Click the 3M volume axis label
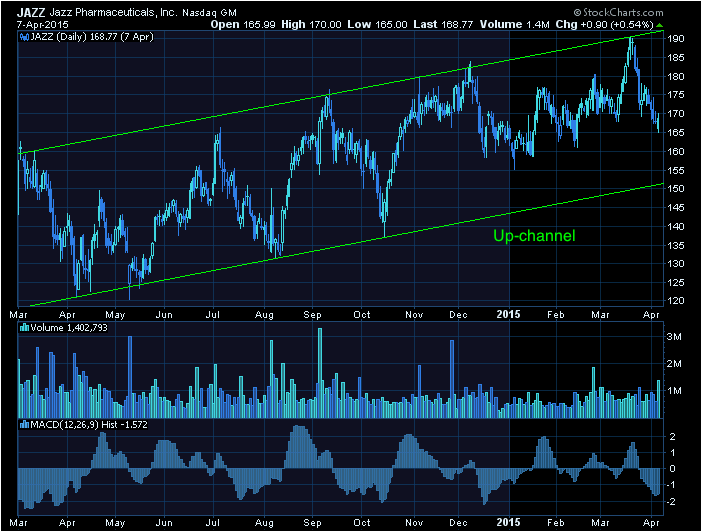Screen dimensions: 702x532 pyautogui.click(x=674, y=337)
